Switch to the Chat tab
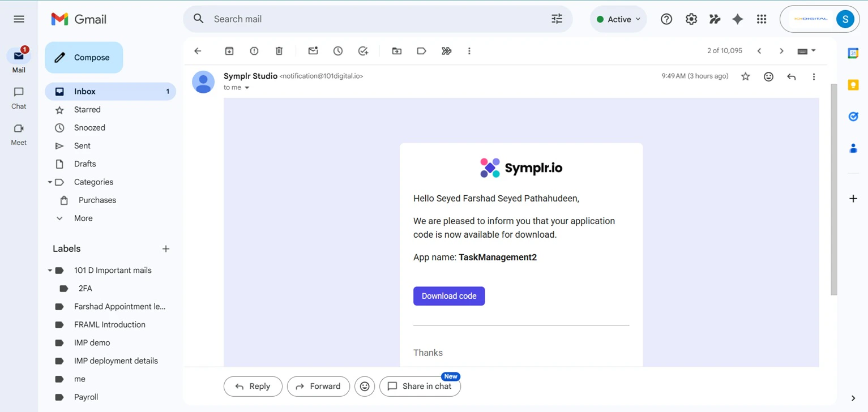 click(x=19, y=98)
